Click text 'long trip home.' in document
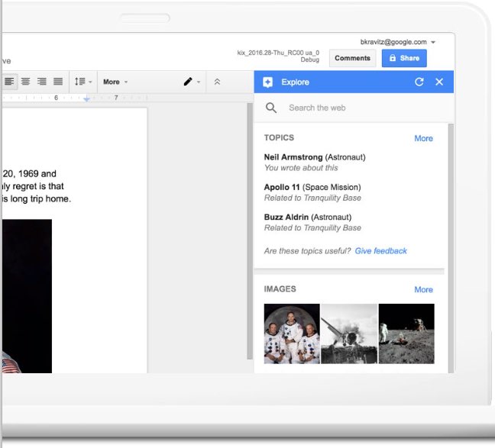 pos(40,198)
